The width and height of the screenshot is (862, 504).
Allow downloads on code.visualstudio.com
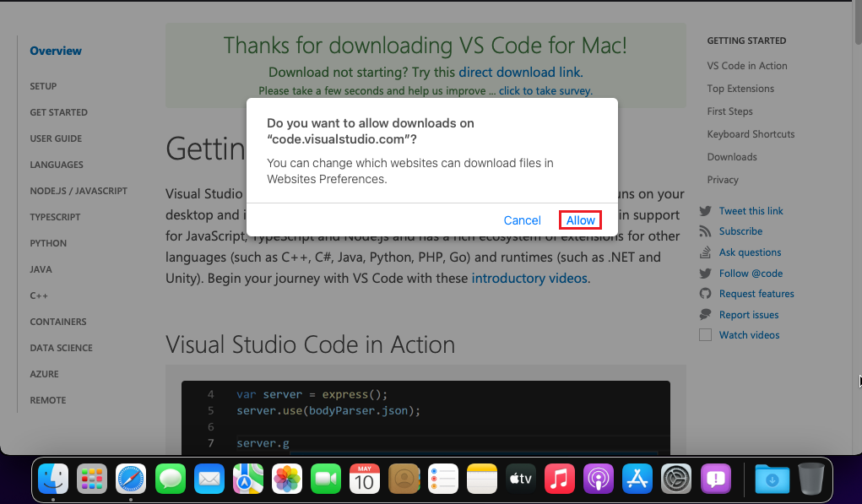(x=580, y=220)
